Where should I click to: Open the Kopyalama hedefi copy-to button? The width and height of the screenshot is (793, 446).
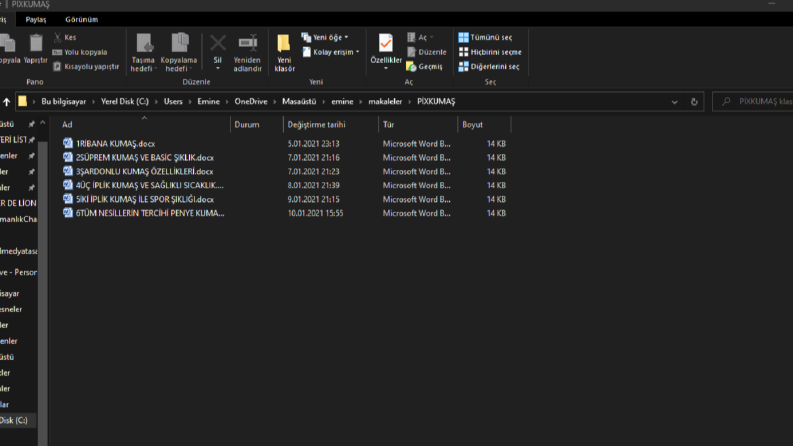click(179, 53)
